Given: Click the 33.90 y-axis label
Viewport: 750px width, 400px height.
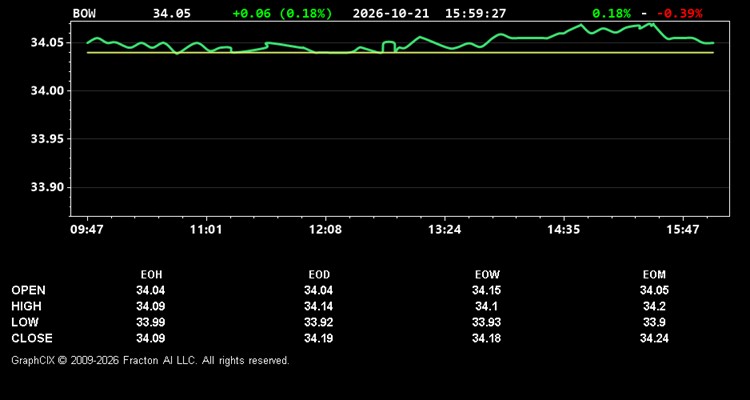Looking at the screenshot, I should pos(45,187).
